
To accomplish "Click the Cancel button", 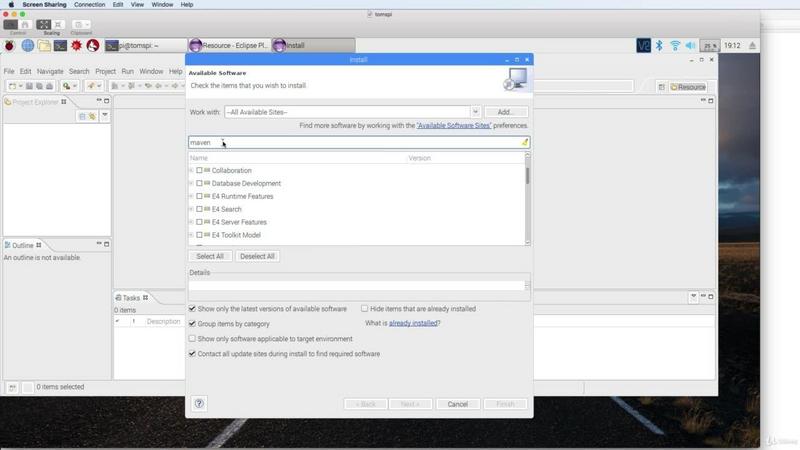I will [x=458, y=404].
